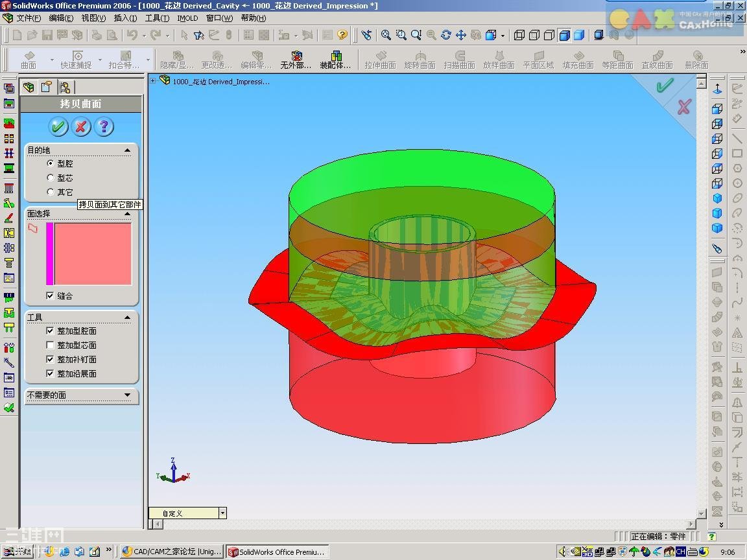Toggle the 整加补钉面 checkbox

coord(50,359)
